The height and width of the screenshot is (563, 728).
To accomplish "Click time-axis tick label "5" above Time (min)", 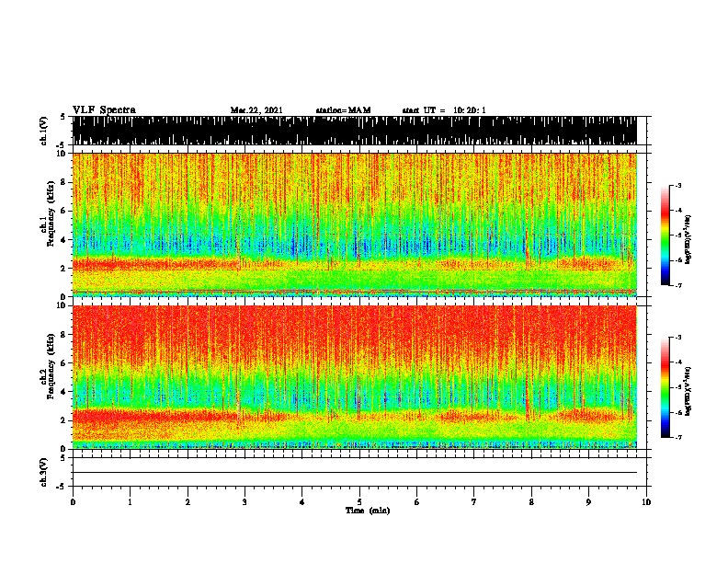I will click(x=359, y=501).
